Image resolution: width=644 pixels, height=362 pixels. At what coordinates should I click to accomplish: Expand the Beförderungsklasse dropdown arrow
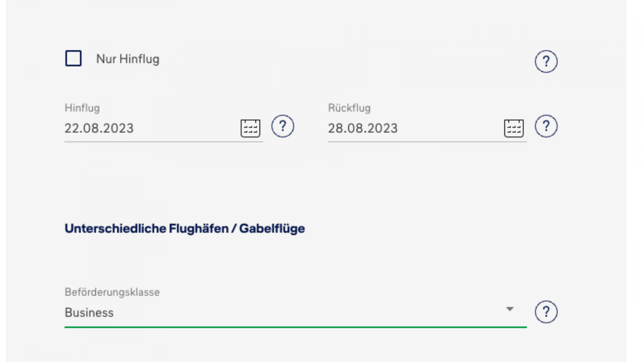pos(510,309)
